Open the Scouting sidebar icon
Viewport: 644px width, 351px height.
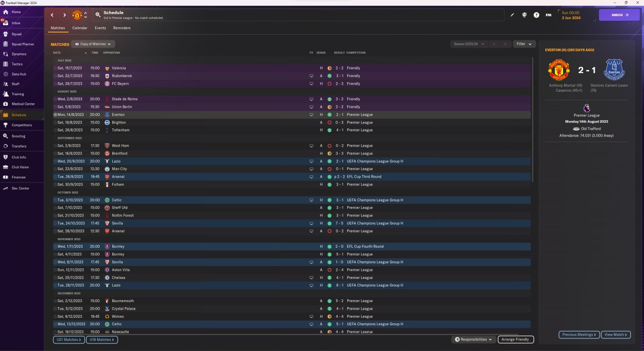coord(6,136)
